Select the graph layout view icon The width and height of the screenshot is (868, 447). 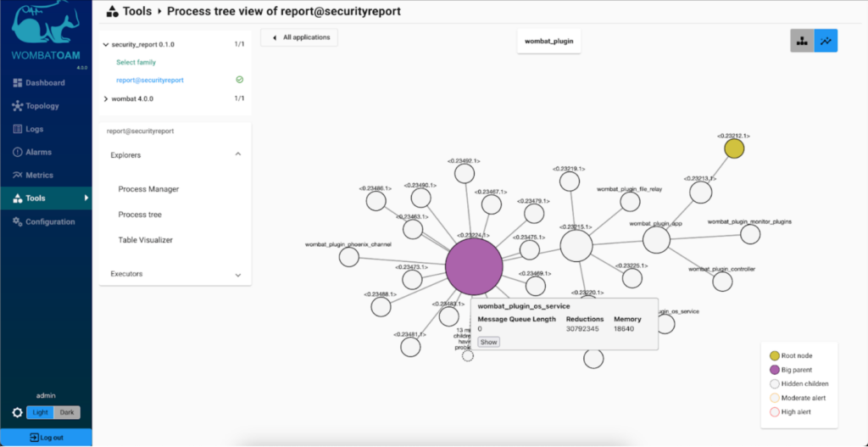(826, 41)
